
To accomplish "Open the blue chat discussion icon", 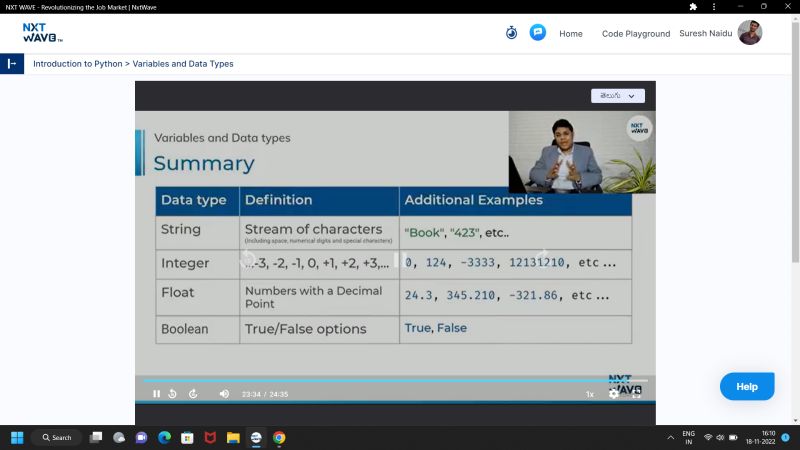I will point(537,32).
